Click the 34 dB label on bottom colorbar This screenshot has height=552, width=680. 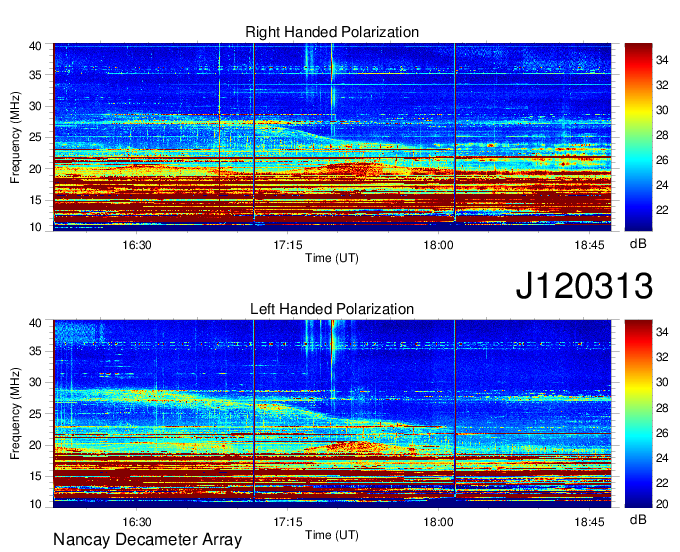(662, 332)
